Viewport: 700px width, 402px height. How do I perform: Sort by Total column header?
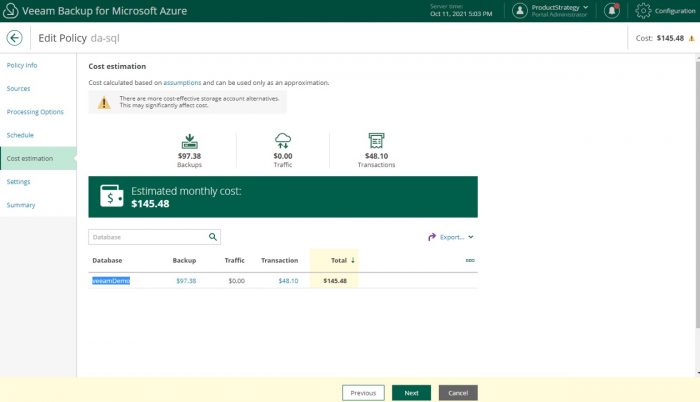pos(339,260)
